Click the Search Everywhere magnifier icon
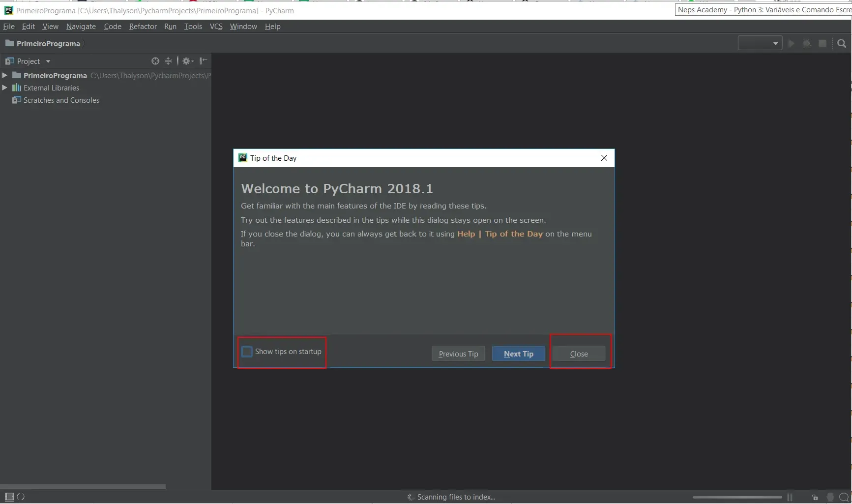 (x=842, y=44)
